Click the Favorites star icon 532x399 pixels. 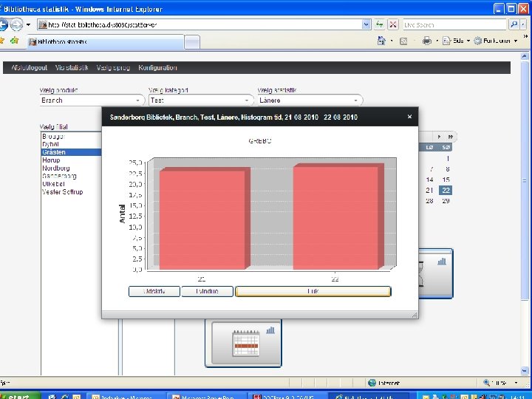tap(2, 41)
